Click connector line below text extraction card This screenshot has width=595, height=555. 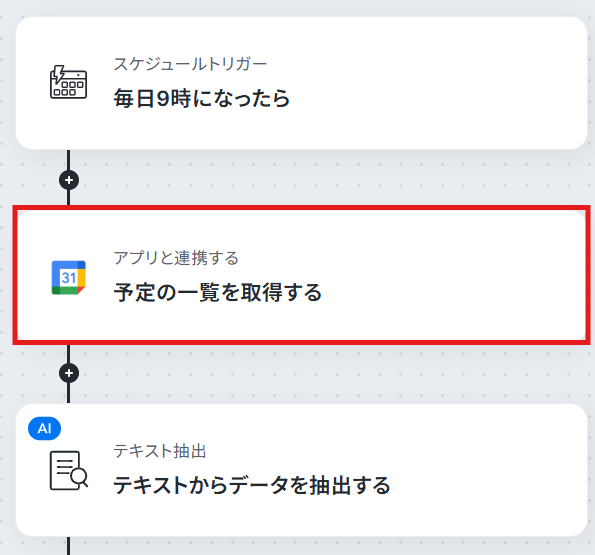(x=68, y=546)
